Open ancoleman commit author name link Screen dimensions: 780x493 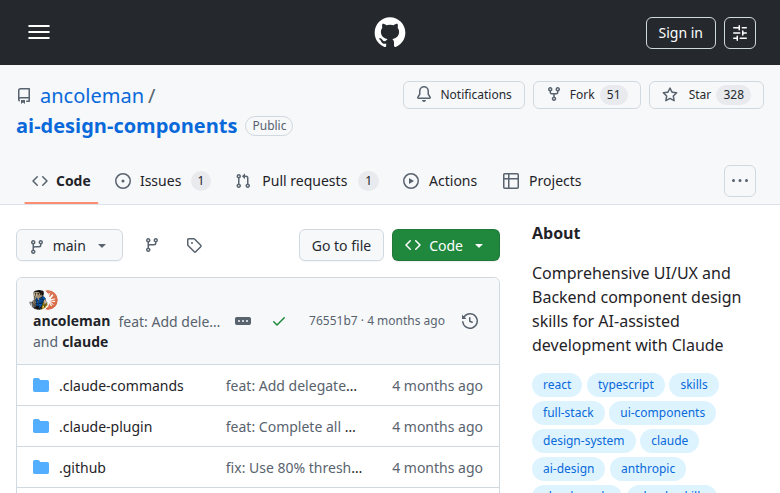pyautogui.click(x=72, y=321)
